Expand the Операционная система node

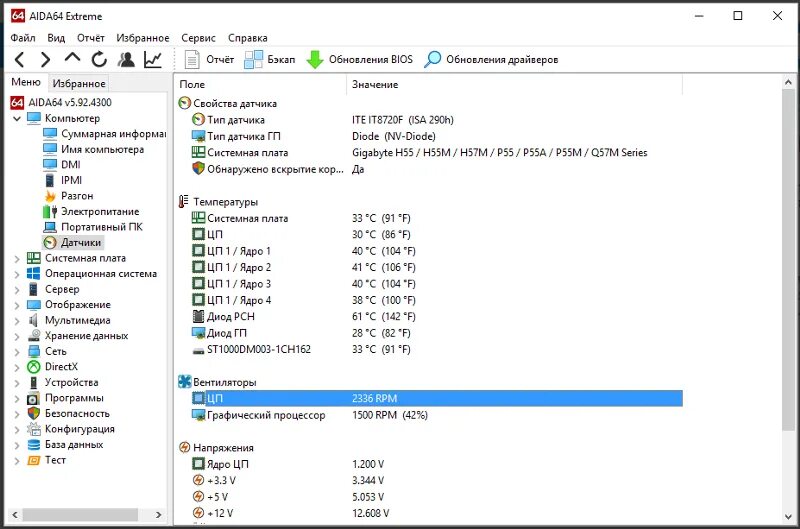click(x=17, y=274)
